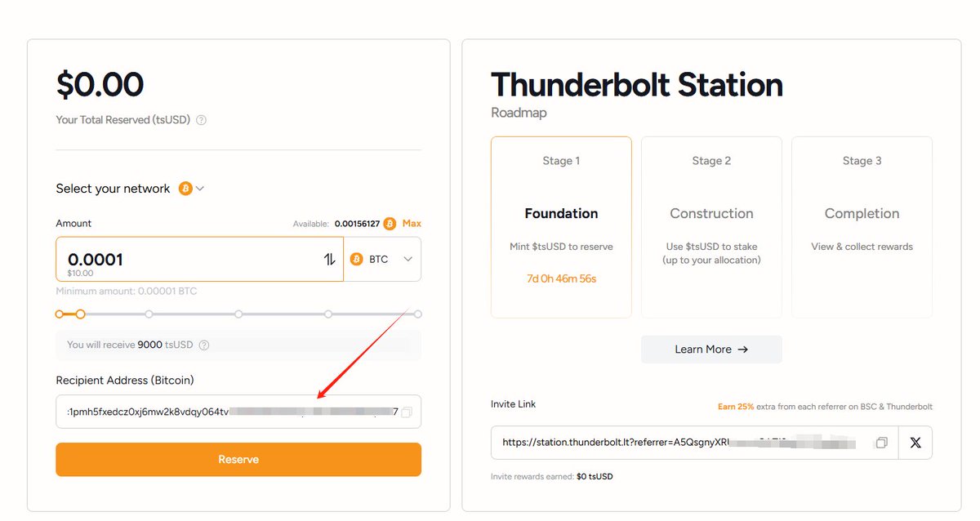Screen dimensions: 980x521
Task: Click the orange Reserve button
Action: (238, 460)
